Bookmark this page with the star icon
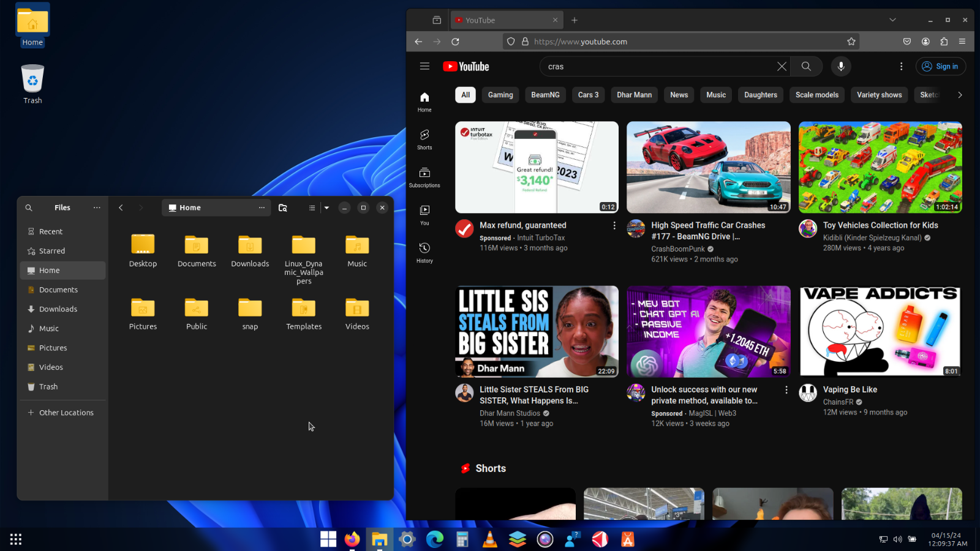Screen dimensions: 980x551 click(851, 42)
